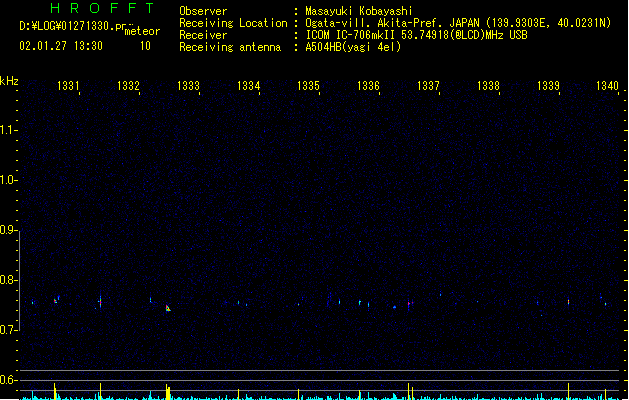Select observer name Masayuki Kobayashi
Screen dimensions: 629x400
coord(359,11)
